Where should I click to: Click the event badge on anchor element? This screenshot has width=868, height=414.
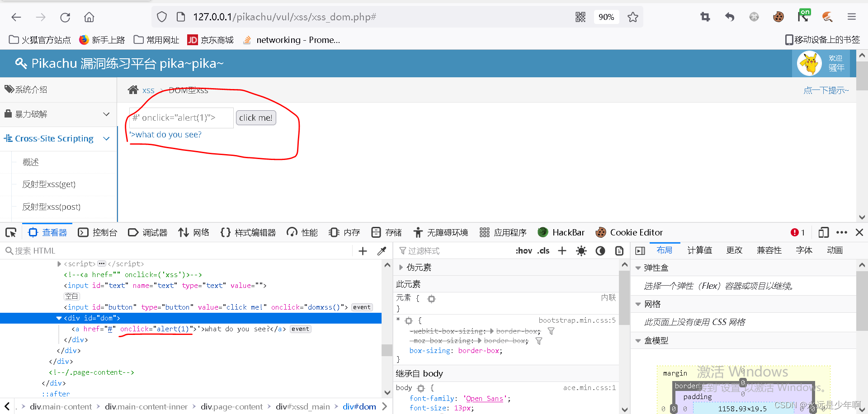pyautogui.click(x=301, y=329)
